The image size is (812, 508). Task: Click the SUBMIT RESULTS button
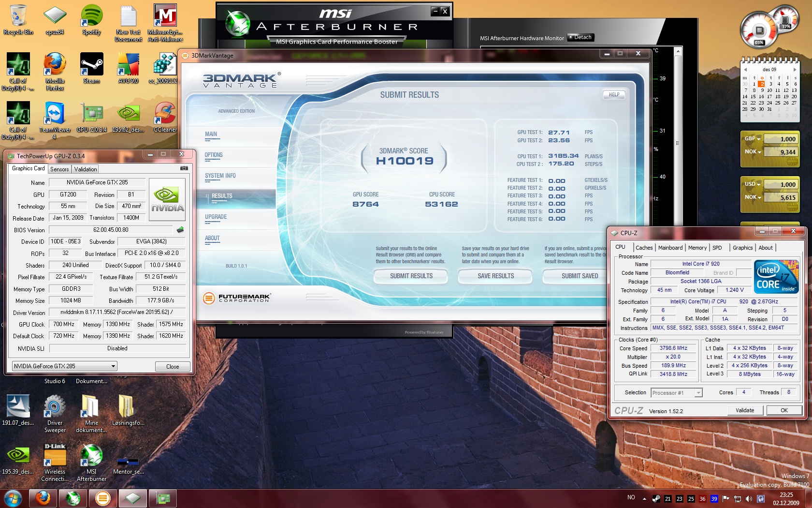coord(411,276)
